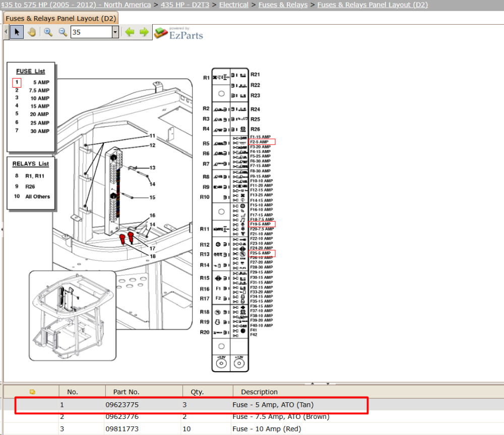Click callout number 12 in diagram

tap(152, 146)
